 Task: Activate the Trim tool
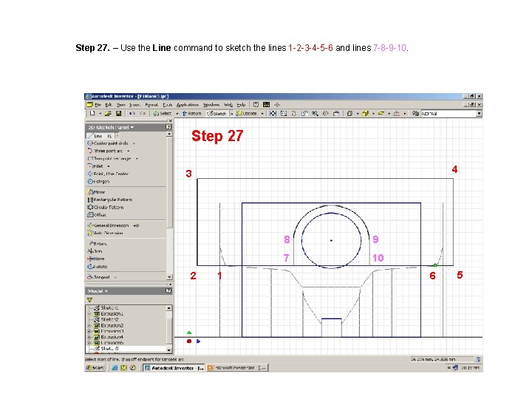point(95,251)
